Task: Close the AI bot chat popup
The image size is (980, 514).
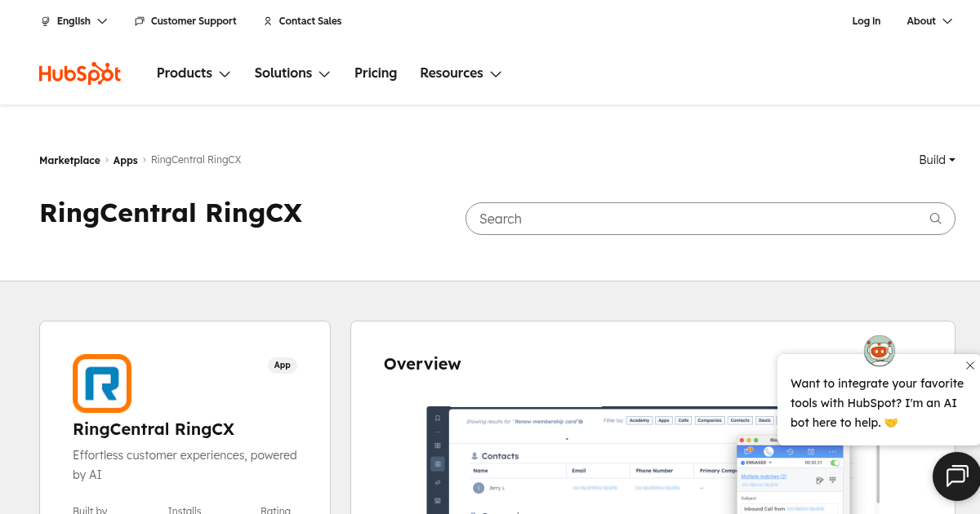Action: [x=969, y=366]
